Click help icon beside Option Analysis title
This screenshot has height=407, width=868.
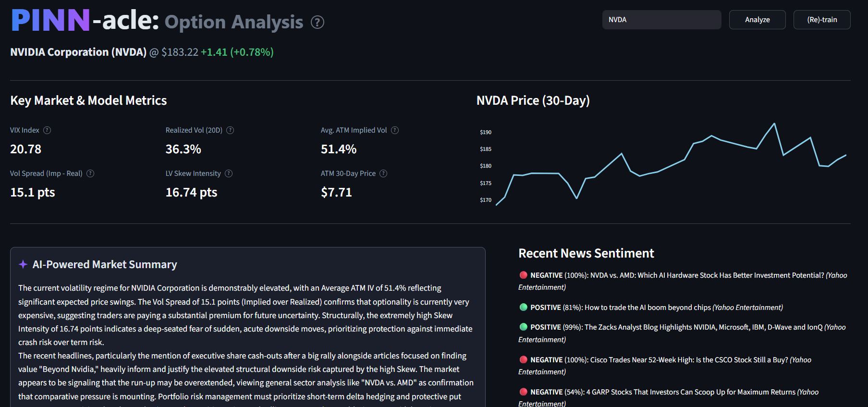(318, 22)
